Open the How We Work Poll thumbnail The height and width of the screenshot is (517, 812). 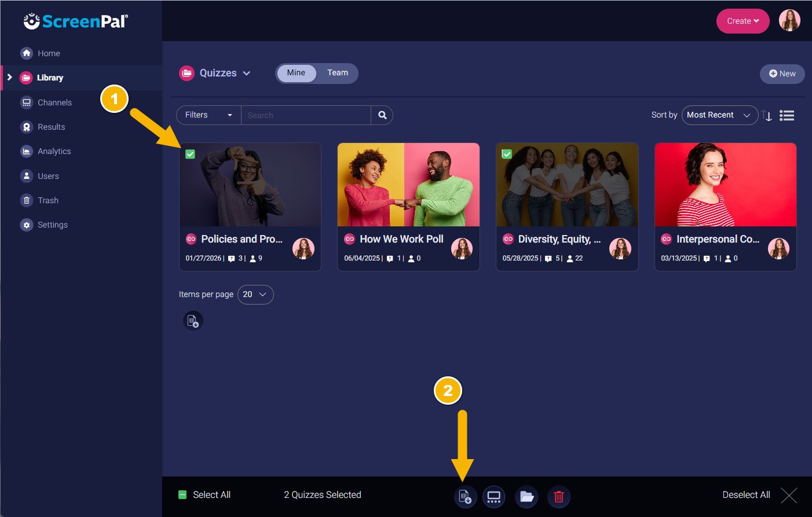[408, 185]
